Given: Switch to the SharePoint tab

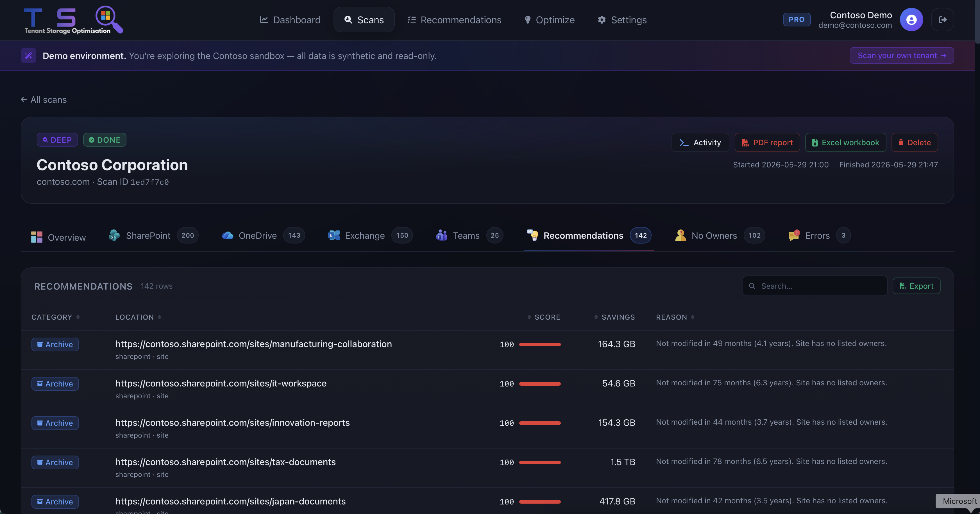Looking at the screenshot, I should 153,235.
